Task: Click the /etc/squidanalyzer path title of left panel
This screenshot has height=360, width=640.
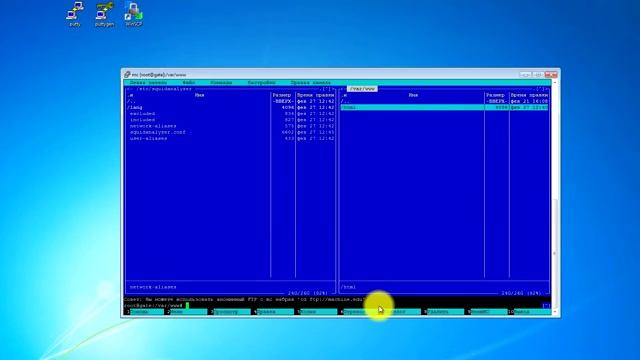Action: click(164, 89)
